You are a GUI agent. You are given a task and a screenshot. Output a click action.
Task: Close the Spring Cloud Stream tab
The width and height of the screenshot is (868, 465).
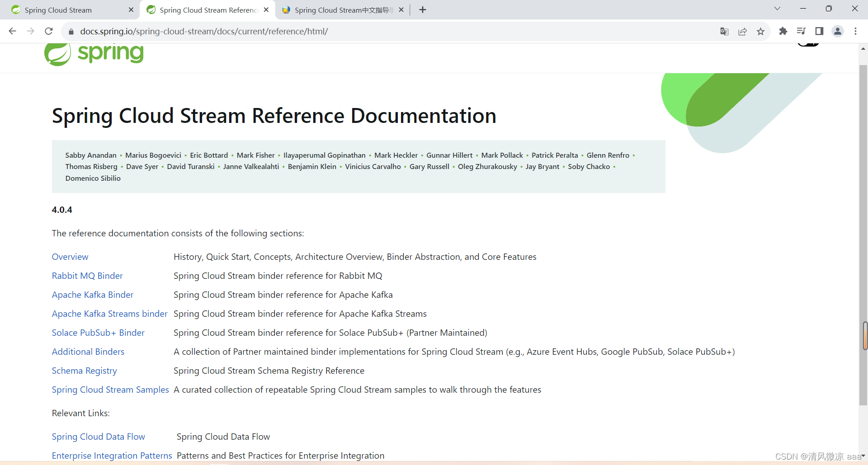[x=131, y=10]
